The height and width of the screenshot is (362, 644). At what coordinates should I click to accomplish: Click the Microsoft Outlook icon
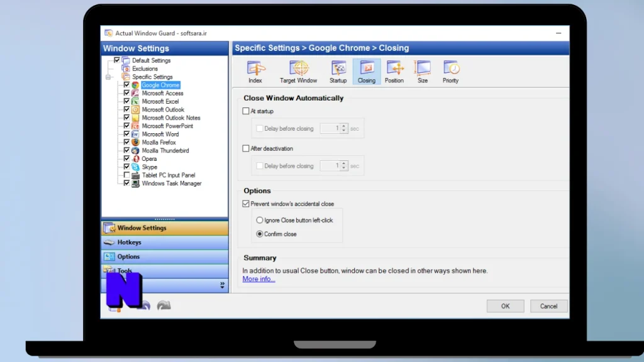[x=135, y=109]
